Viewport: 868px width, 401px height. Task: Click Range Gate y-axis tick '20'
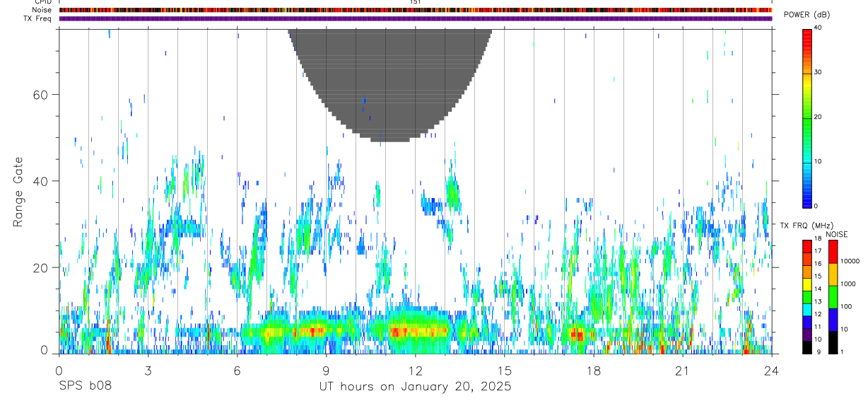click(42, 268)
